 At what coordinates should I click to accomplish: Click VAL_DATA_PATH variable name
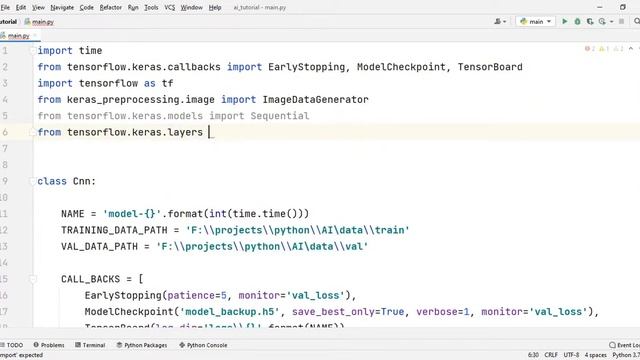[100, 247]
